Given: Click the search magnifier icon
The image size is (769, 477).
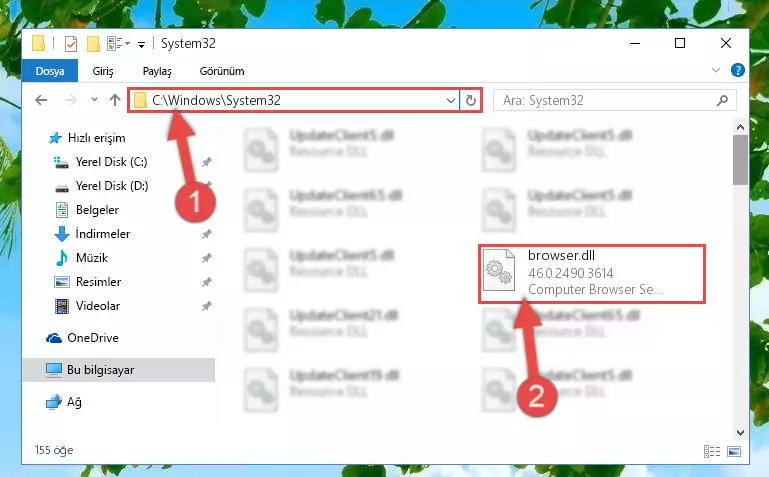Looking at the screenshot, I should (x=722, y=100).
